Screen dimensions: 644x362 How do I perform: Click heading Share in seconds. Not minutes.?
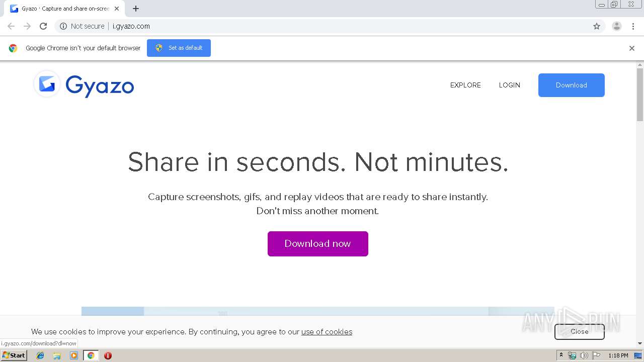click(x=318, y=162)
